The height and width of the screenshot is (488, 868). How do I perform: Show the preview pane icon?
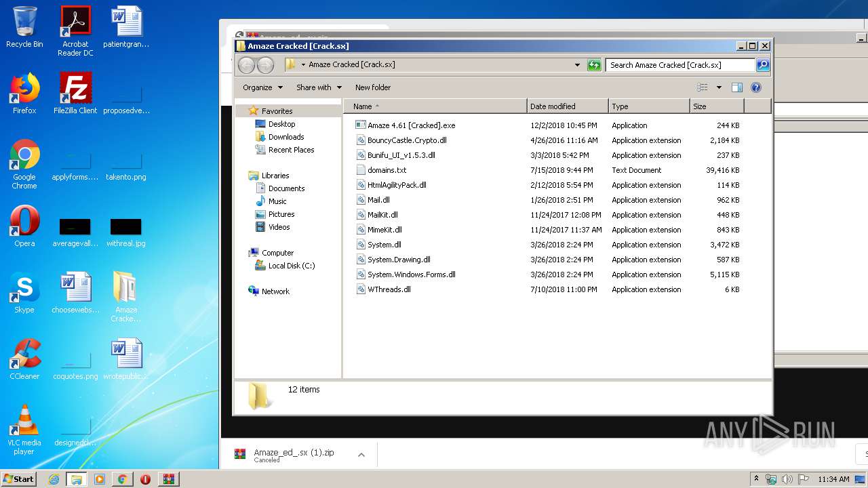pos(737,87)
